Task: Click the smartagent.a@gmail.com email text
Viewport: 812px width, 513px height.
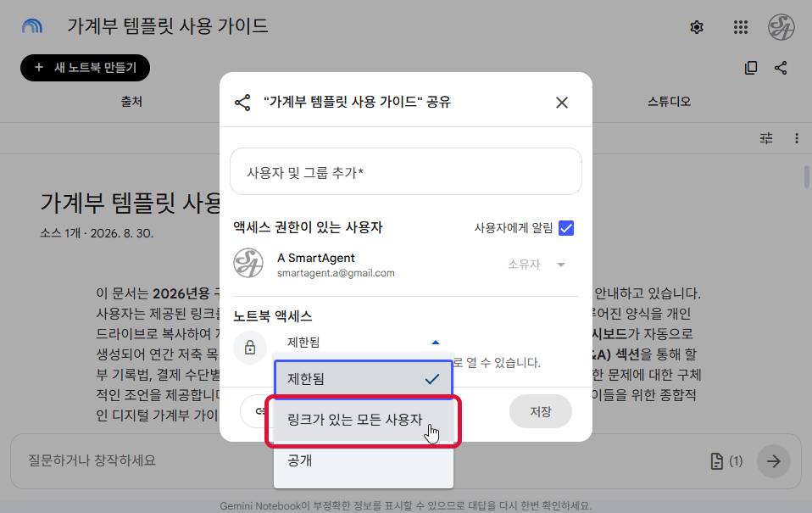Action: pos(336,273)
